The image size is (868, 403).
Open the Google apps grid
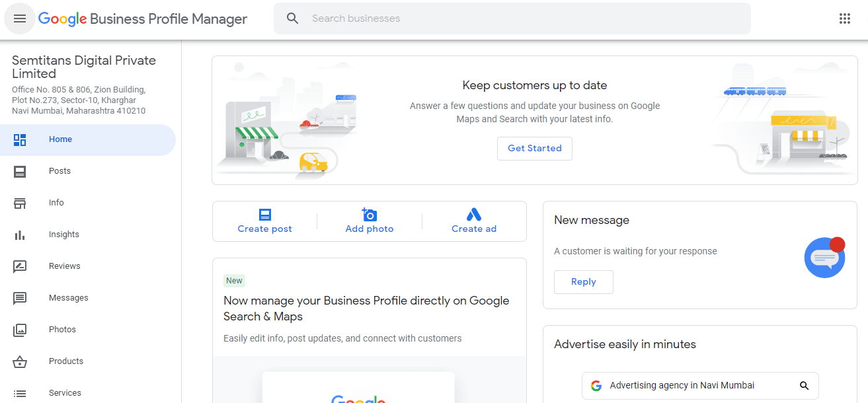click(x=845, y=18)
